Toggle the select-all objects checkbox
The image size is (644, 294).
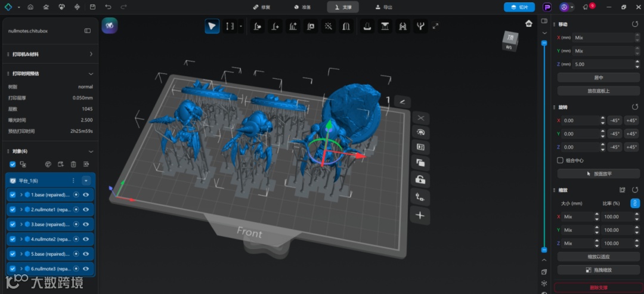tap(13, 164)
